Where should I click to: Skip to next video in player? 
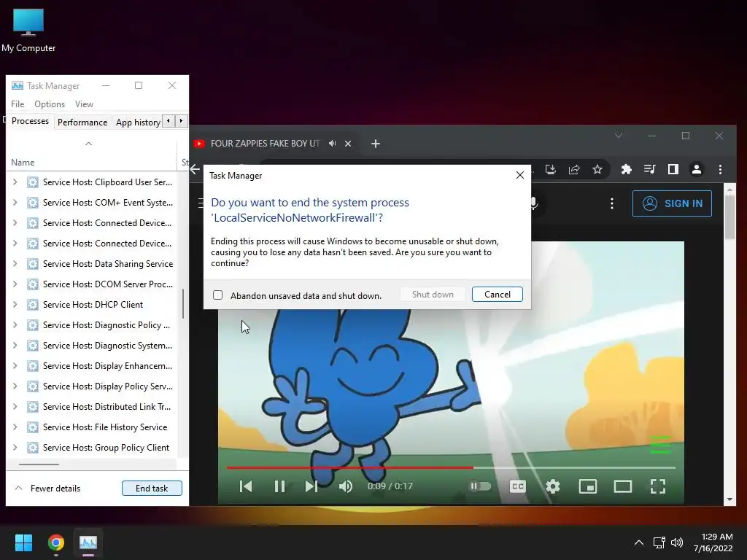coord(311,486)
